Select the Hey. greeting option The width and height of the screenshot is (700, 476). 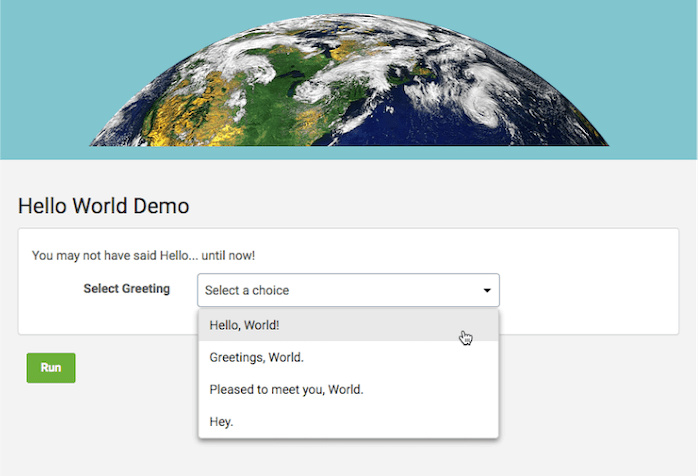click(348, 422)
